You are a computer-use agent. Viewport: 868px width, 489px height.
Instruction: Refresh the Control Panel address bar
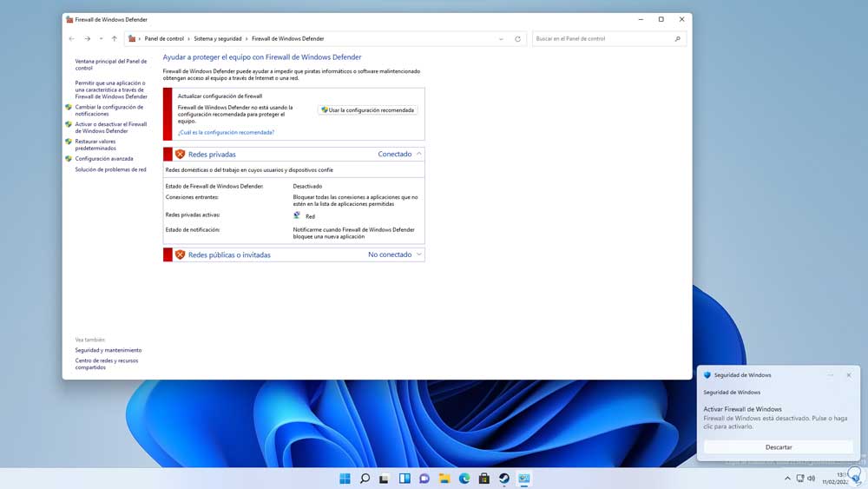pyautogui.click(x=517, y=39)
